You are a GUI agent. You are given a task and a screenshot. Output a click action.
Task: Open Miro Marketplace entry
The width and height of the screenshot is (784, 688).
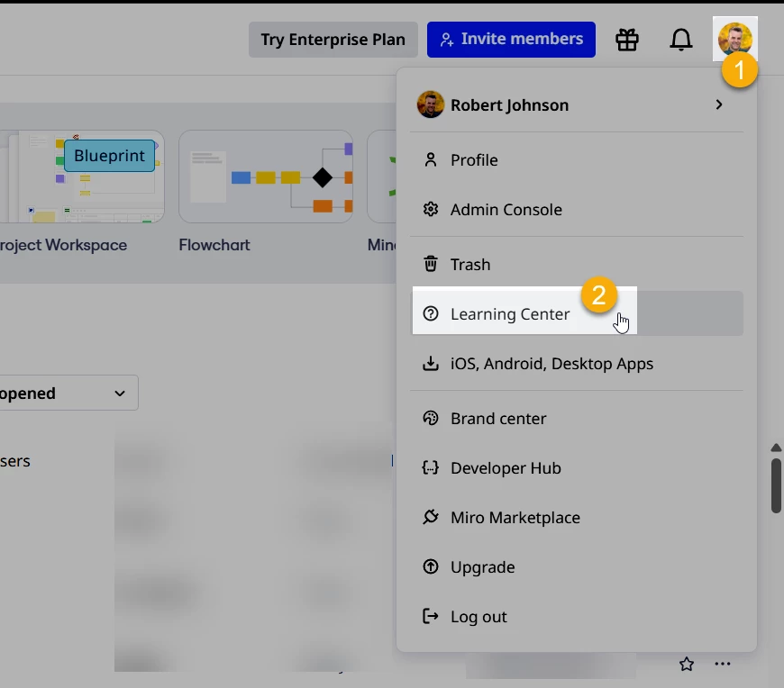(x=577, y=517)
